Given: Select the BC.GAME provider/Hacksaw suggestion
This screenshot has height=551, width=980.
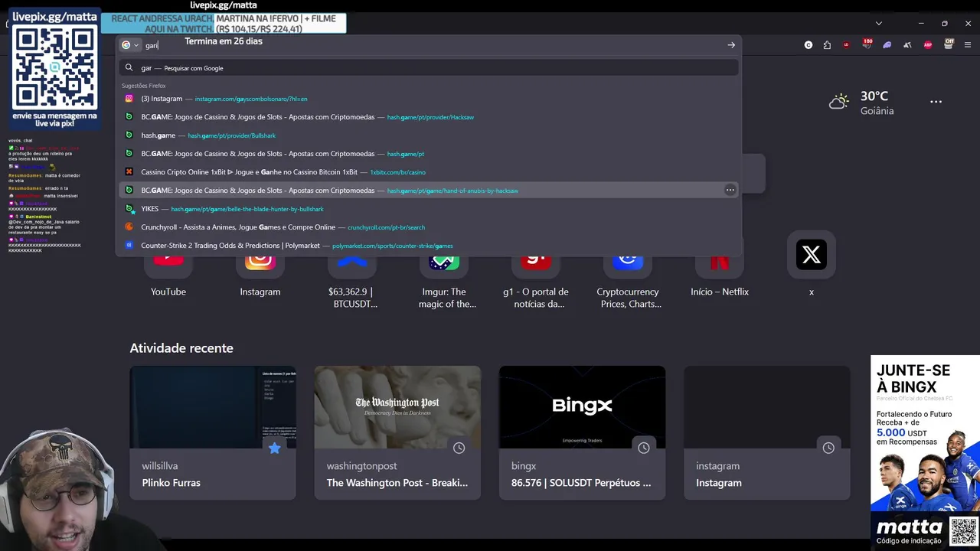Looking at the screenshot, I should point(429,117).
